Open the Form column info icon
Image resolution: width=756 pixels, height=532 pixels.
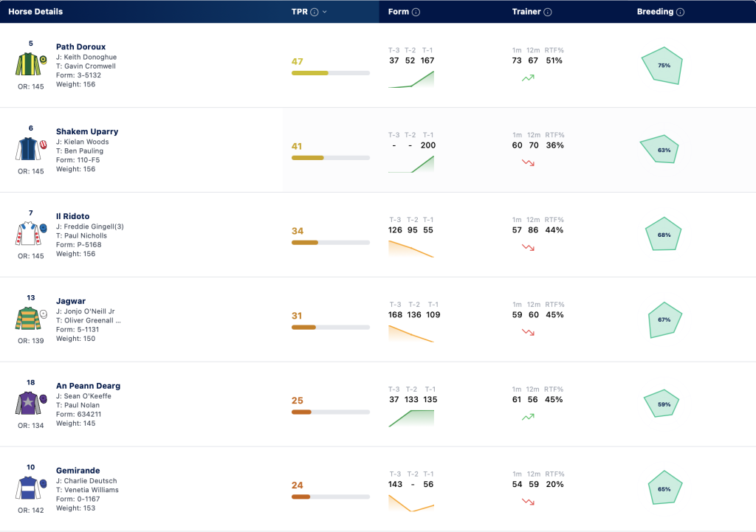coord(416,12)
